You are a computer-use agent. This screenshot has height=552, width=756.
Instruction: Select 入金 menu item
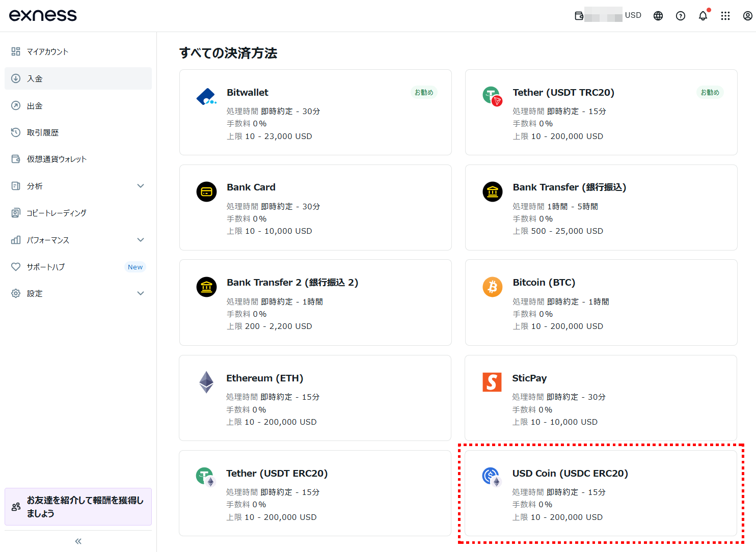78,78
